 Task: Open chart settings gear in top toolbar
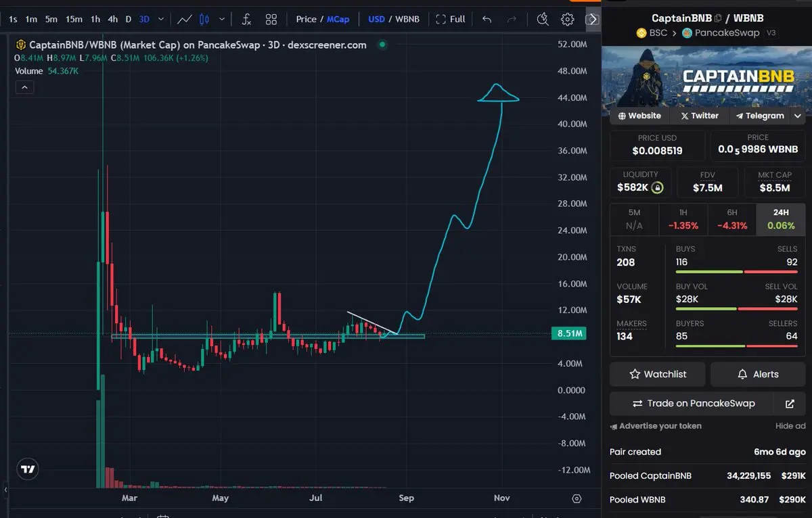(567, 19)
